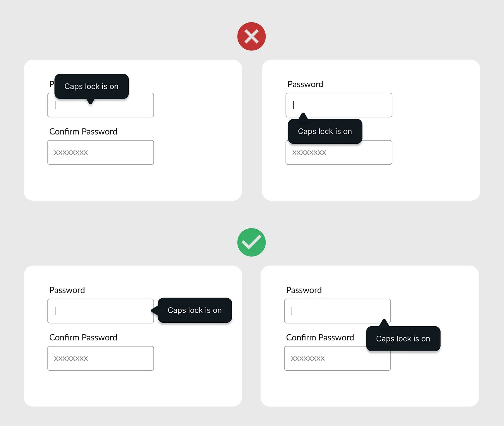Click the tooltip covering the Password label
Image resolution: width=504 pixels, height=426 pixels.
91,86
